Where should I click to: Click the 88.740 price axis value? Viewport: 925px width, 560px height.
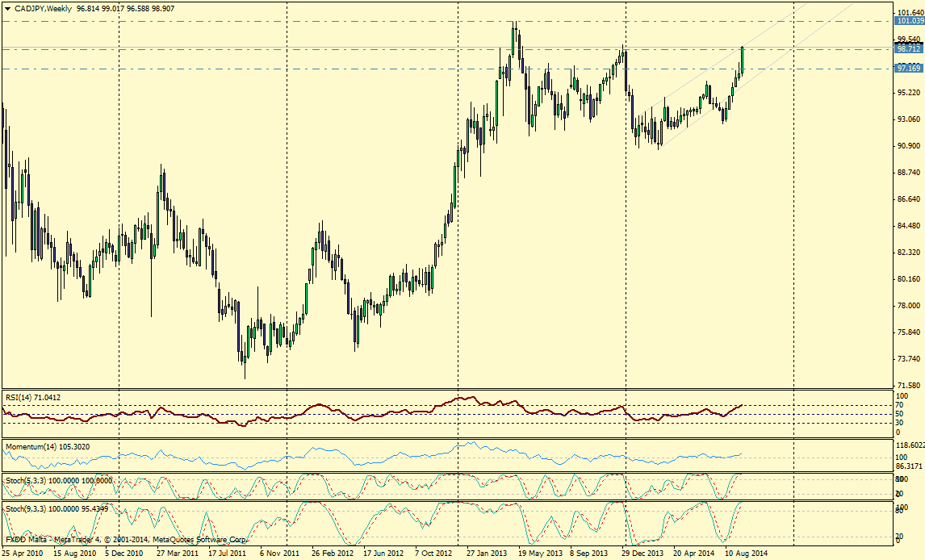[x=908, y=173]
